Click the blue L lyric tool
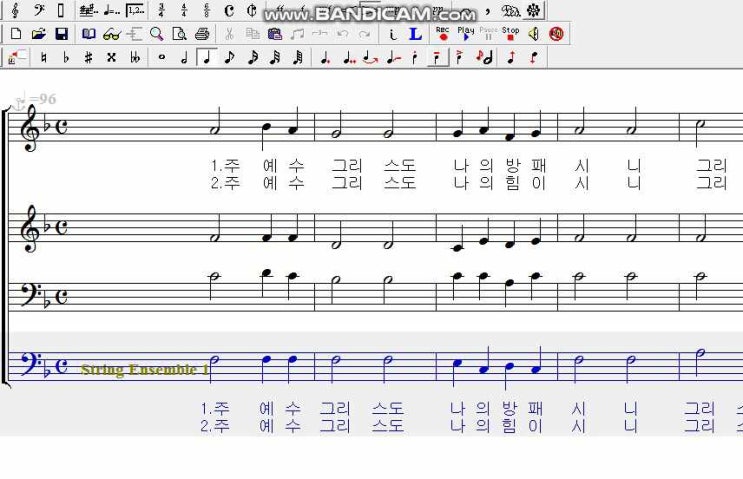 [x=415, y=34]
